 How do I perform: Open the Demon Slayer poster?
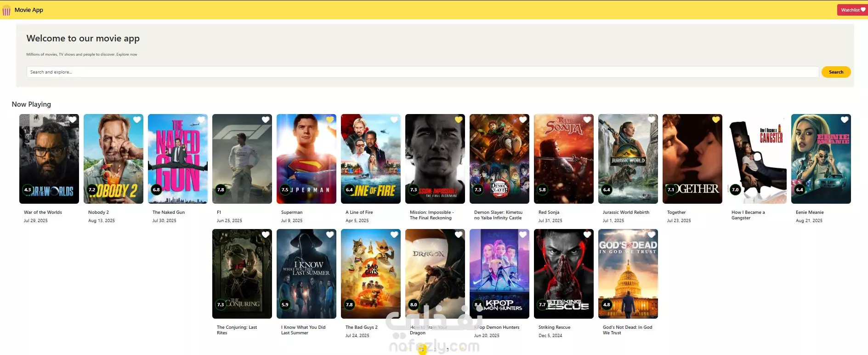pos(499,159)
